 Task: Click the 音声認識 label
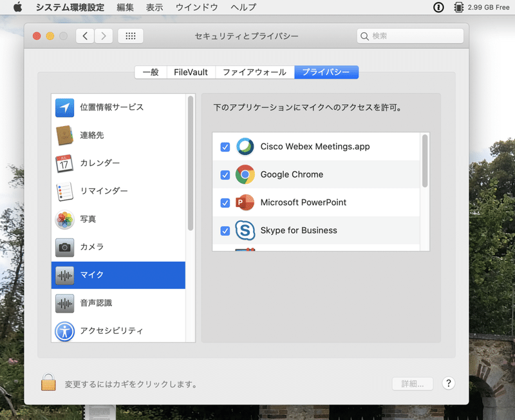point(96,302)
